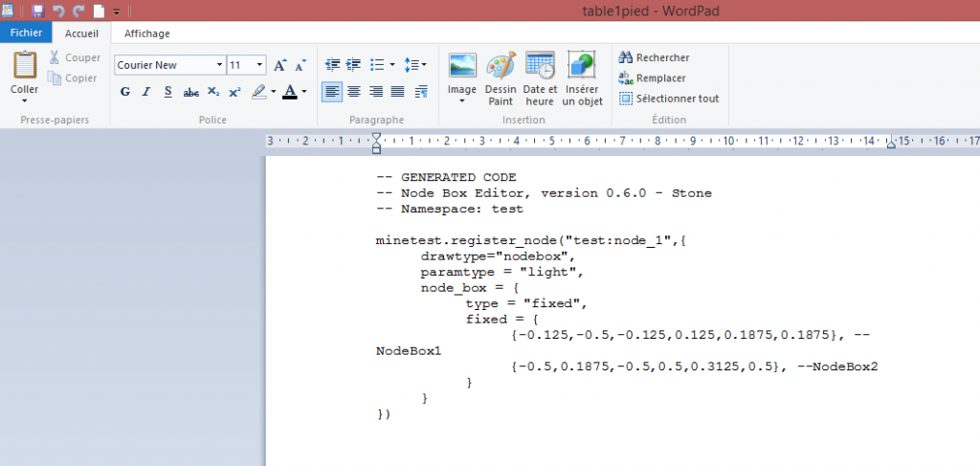Click the right indent marker on ruler
The width and height of the screenshot is (980, 466).
pyautogui.click(x=891, y=143)
